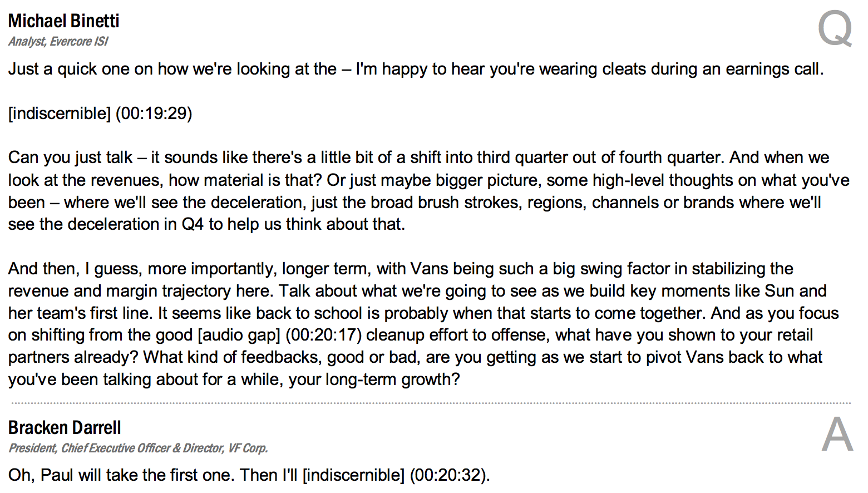868x493 pixels.
Task: Click the [indiscernible] (00:19:29) timestamp
Action: [x=100, y=114]
